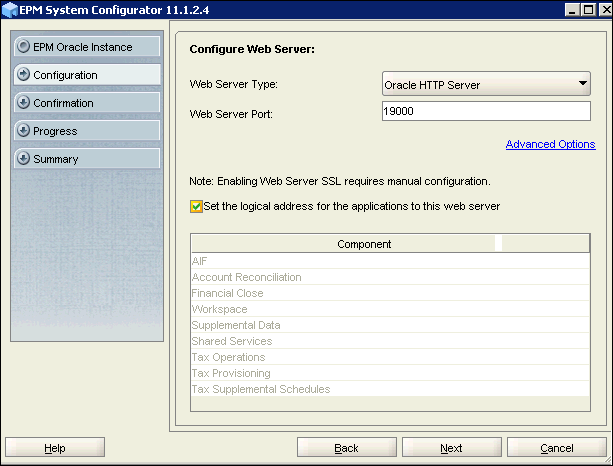Select the AIF component row
This screenshot has width=613, height=466.
390,261
